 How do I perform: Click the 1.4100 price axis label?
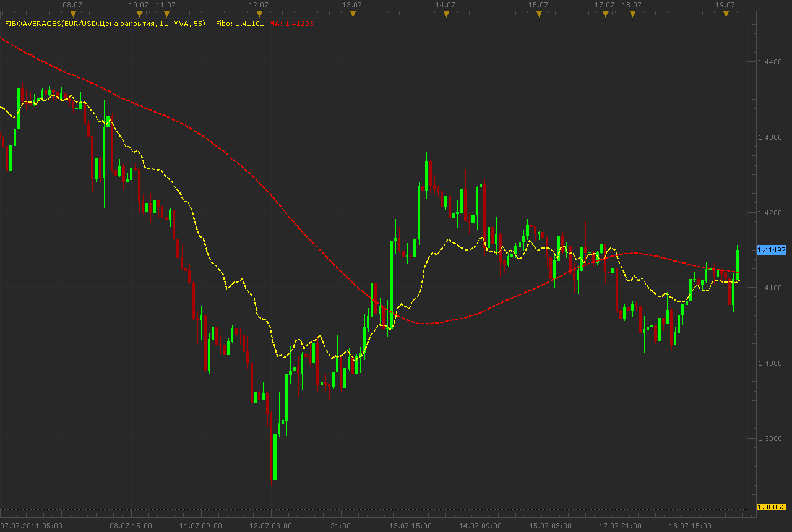(x=770, y=288)
